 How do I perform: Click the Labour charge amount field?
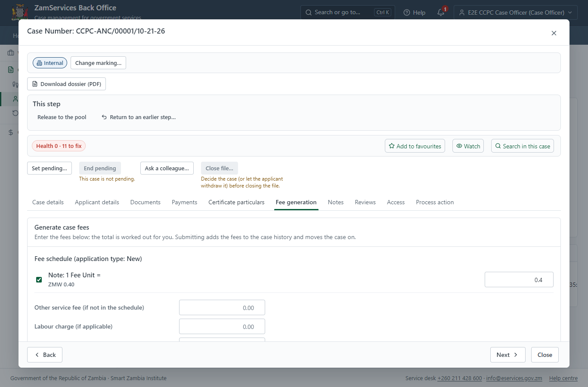(x=222, y=326)
